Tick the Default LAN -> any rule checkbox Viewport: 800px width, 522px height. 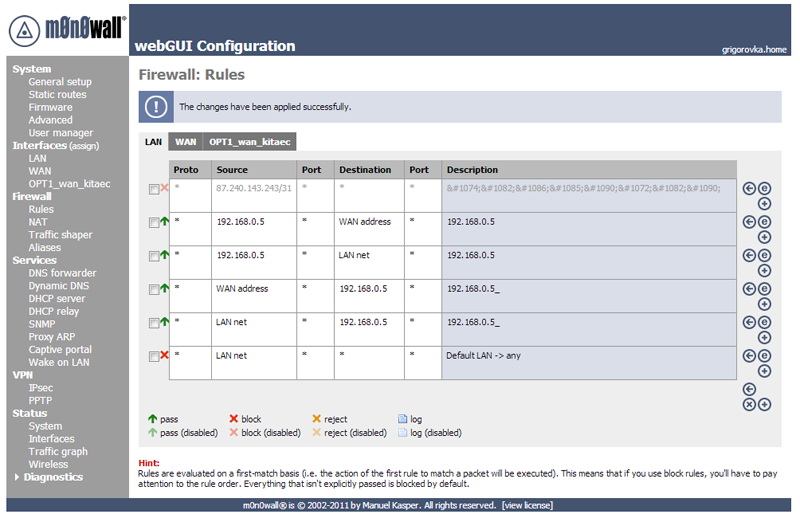pyautogui.click(x=154, y=357)
